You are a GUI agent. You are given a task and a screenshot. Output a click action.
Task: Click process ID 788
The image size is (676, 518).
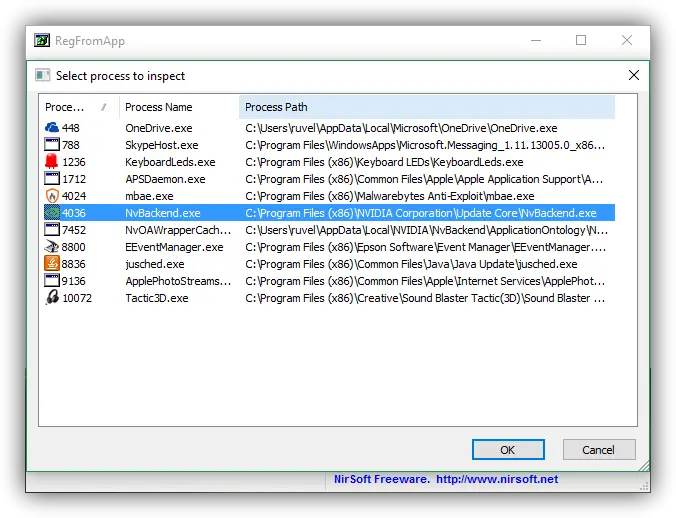[x=71, y=145]
